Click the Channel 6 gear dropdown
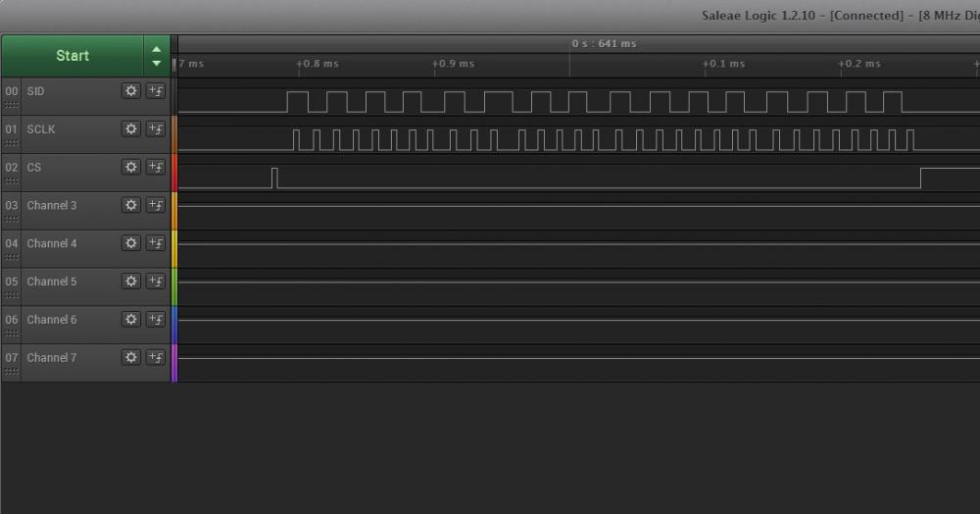The image size is (980, 514). point(130,319)
